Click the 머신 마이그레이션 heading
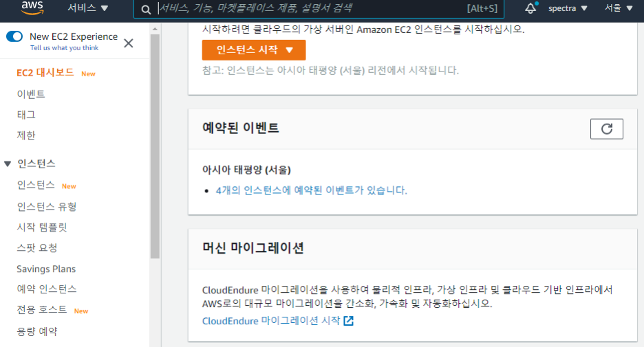This screenshot has height=347, width=644. point(253,248)
